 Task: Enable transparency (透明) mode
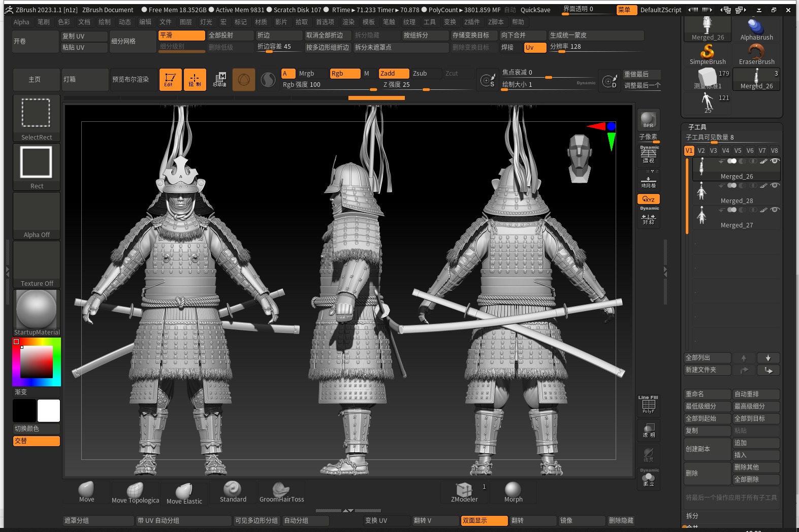tap(649, 430)
